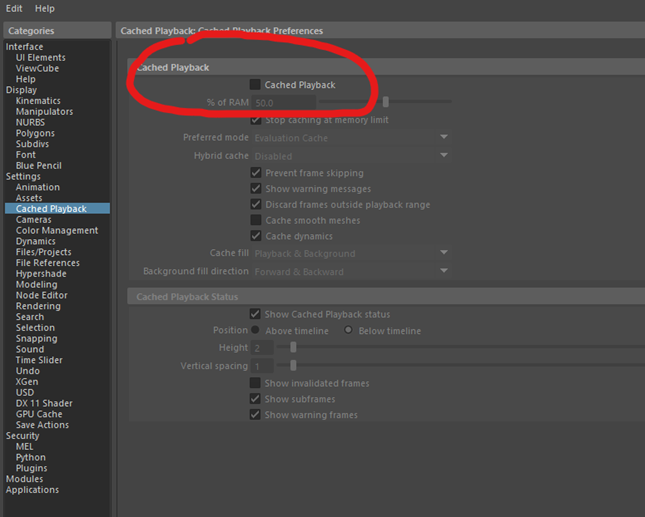Screen dimensions: 645x517
Task: Open the Edit menu
Action: pos(14,8)
